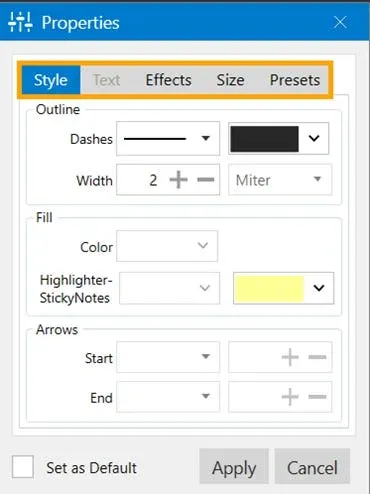Open the Highlighter-StickyNotes dropdown
The image size is (370, 494).
169,288
